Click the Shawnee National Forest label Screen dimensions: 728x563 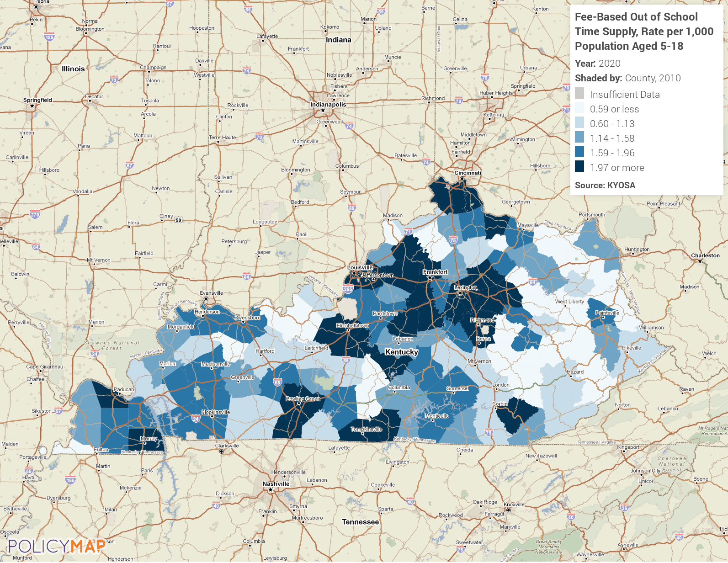(x=112, y=345)
